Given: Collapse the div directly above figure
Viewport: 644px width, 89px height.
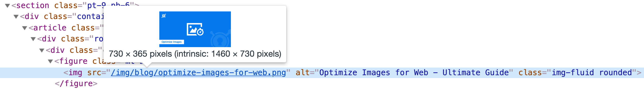Looking at the screenshot, I should 42,50.
